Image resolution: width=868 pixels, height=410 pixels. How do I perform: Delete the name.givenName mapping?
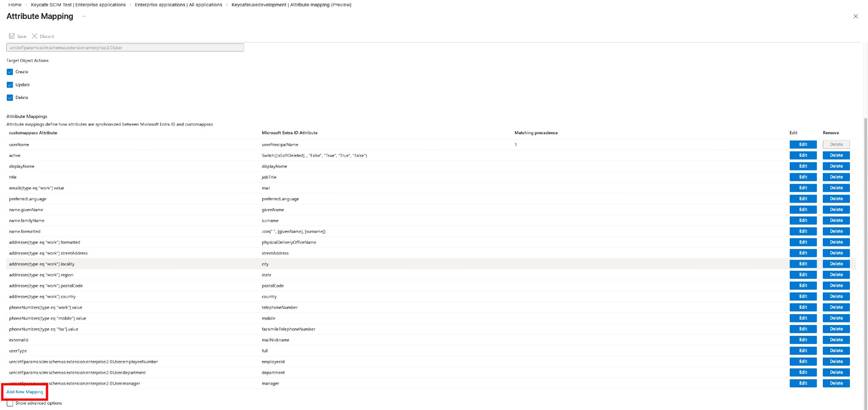coord(836,210)
